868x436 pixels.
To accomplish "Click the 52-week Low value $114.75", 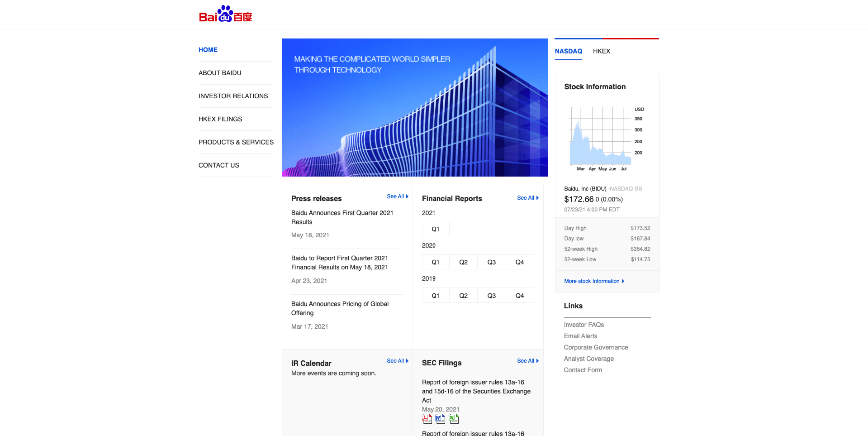I will click(x=640, y=259).
